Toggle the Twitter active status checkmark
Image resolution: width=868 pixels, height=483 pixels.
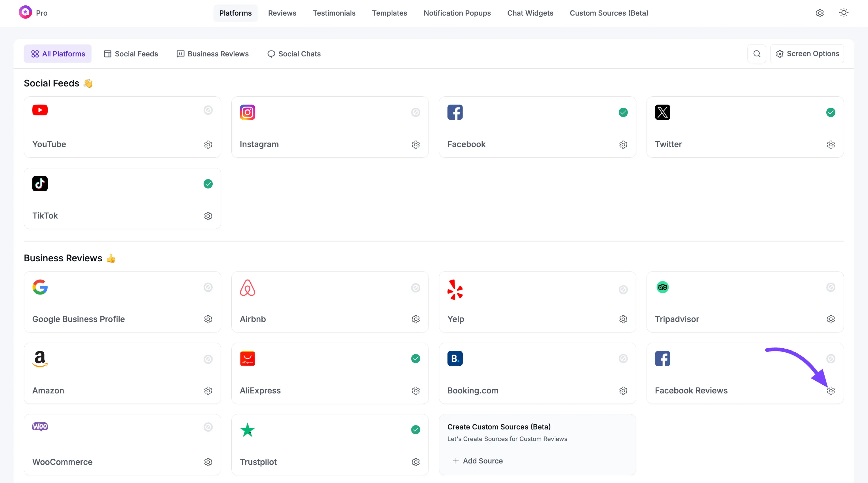point(831,113)
